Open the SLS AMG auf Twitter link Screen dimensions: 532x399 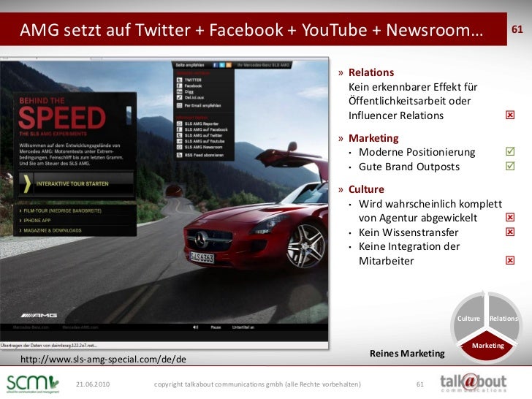click(x=203, y=135)
